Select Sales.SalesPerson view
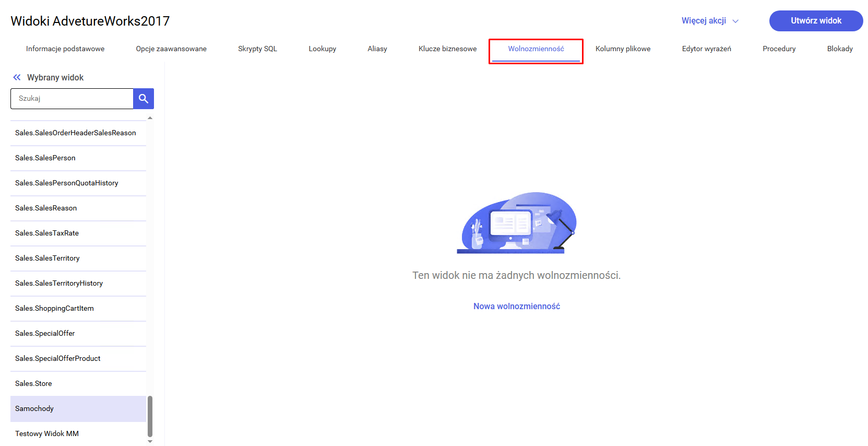The image size is (868, 446). 78,158
